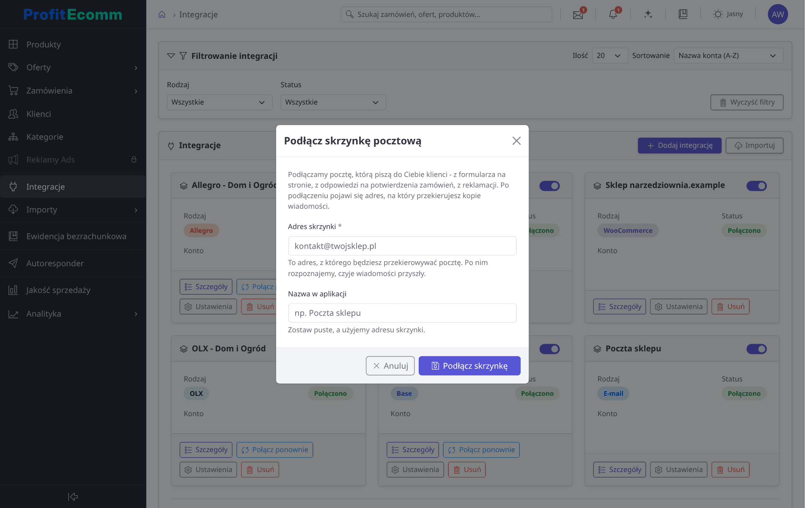
Task: Toggle the switch above Poczta sklepu's left card
Action: [x=549, y=349]
